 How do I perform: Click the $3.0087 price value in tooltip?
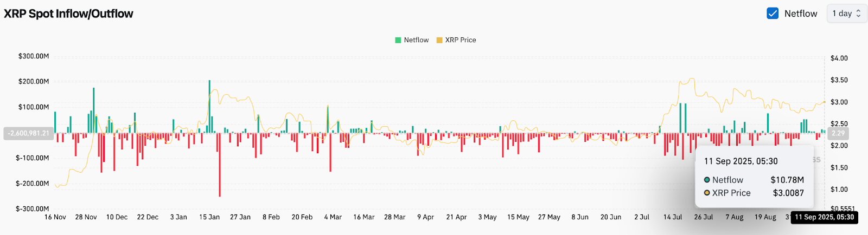(788, 193)
